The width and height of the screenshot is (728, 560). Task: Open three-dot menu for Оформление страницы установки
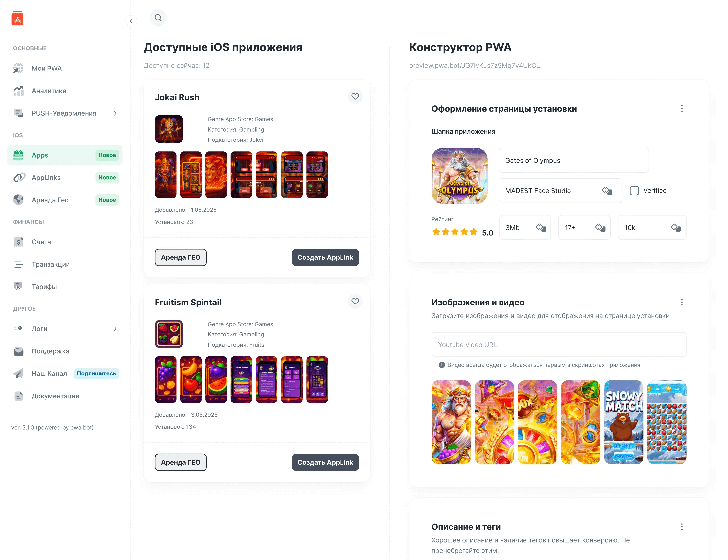coord(681,109)
